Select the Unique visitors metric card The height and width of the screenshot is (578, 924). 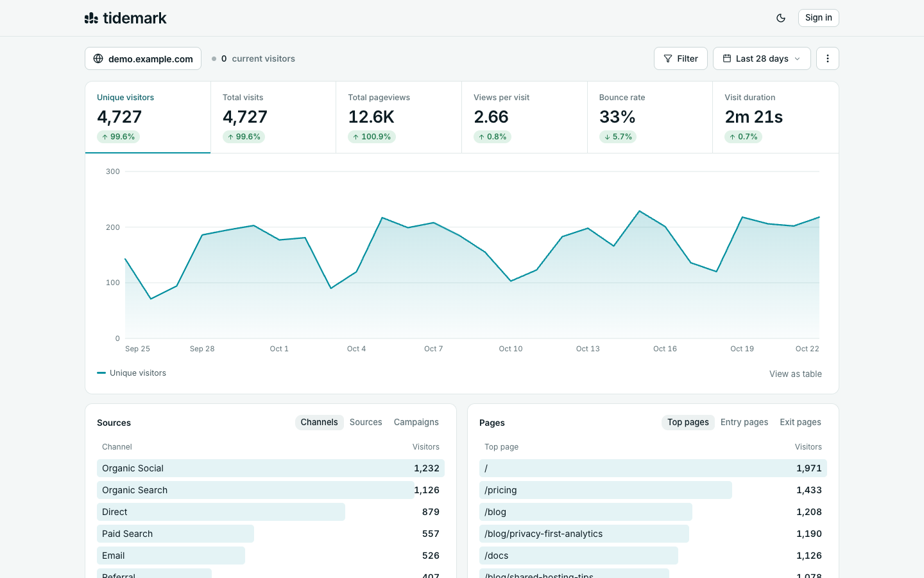[x=148, y=117]
